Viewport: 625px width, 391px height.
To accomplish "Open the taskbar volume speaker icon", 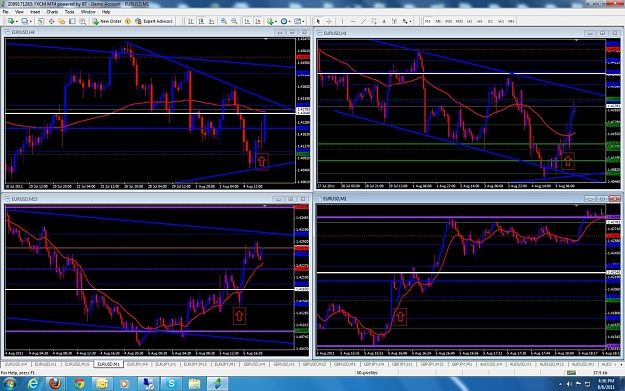I will click(569, 384).
